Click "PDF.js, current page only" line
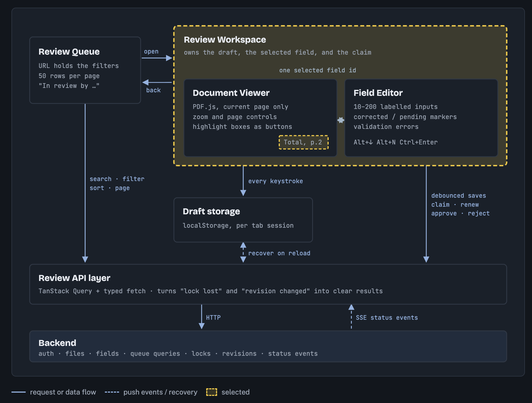This screenshot has width=532, height=403. pyautogui.click(x=241, y=107)
